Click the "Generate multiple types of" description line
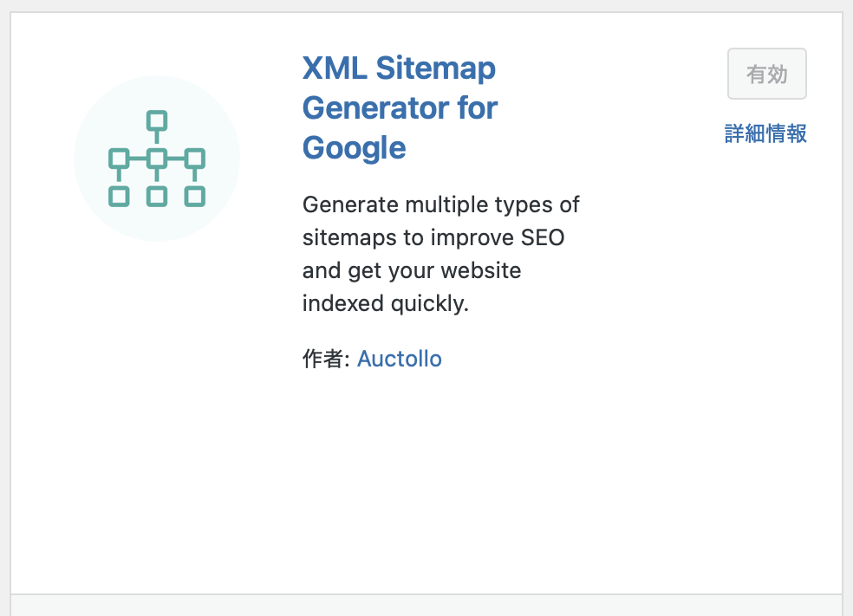853x616 pixels. point(440,205)
